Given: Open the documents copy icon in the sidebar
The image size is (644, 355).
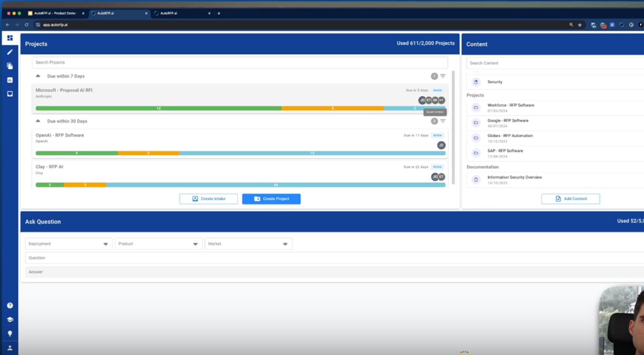Looking at the screenshot, I should (x=10, y=66).
